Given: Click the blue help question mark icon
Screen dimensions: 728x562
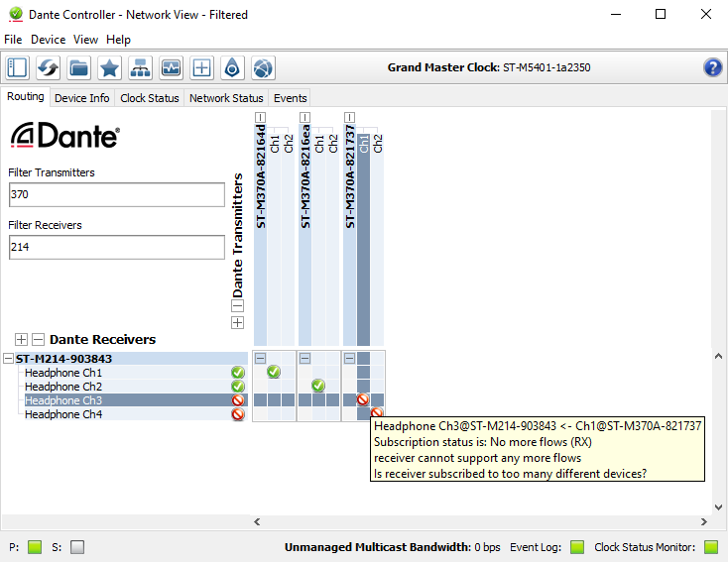Looking at the screenshot, I should click(x=712, y=67).
